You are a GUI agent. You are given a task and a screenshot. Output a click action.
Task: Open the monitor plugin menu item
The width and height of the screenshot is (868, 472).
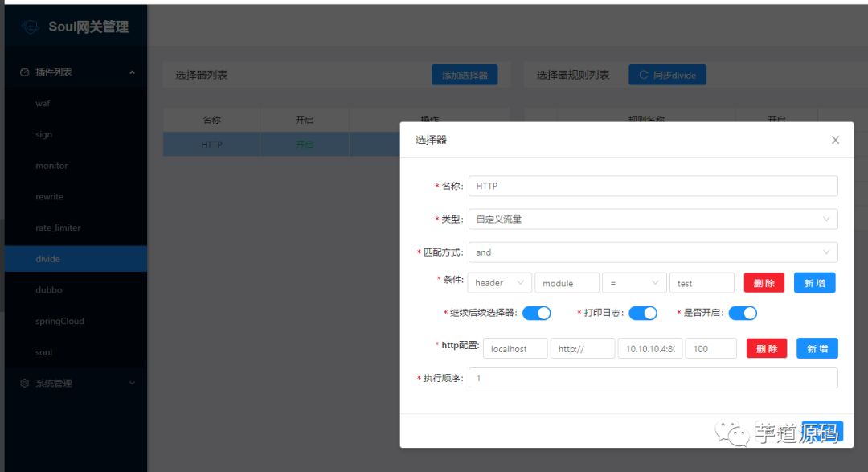pyautogui.click(x=76, y=165)
